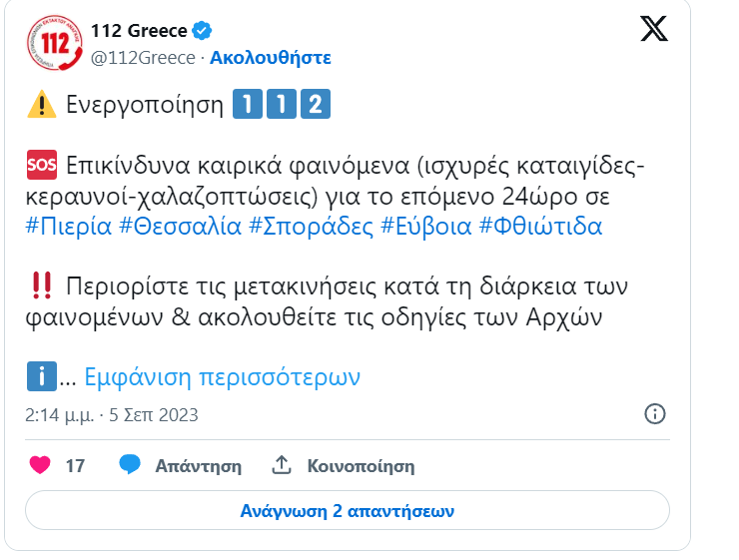Open the 112 Greece profile avatar

55,42
